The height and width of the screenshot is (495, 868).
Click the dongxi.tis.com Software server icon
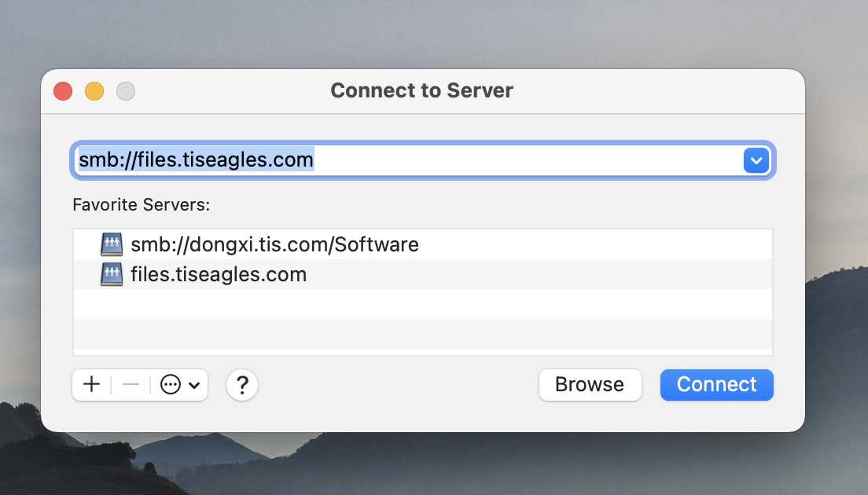point(112,244)
